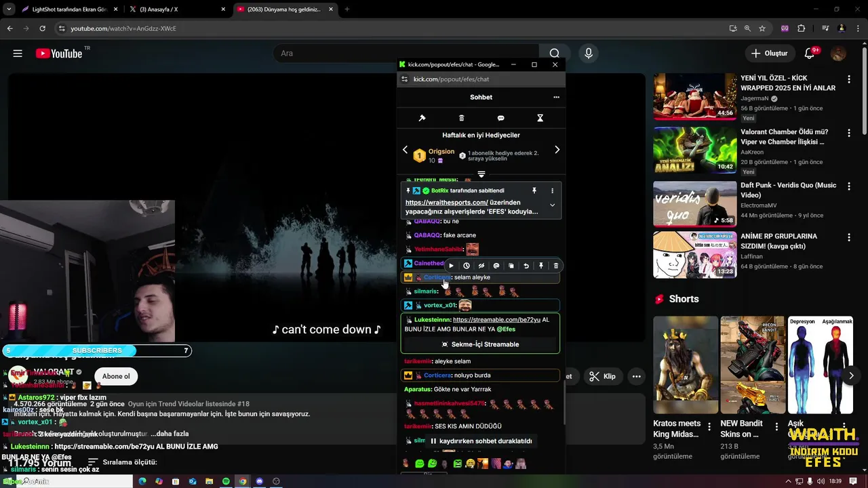The image size is (868, 488).
Task: Click the trash icon in chat toolbar
Action: click(x=461, y=118)
